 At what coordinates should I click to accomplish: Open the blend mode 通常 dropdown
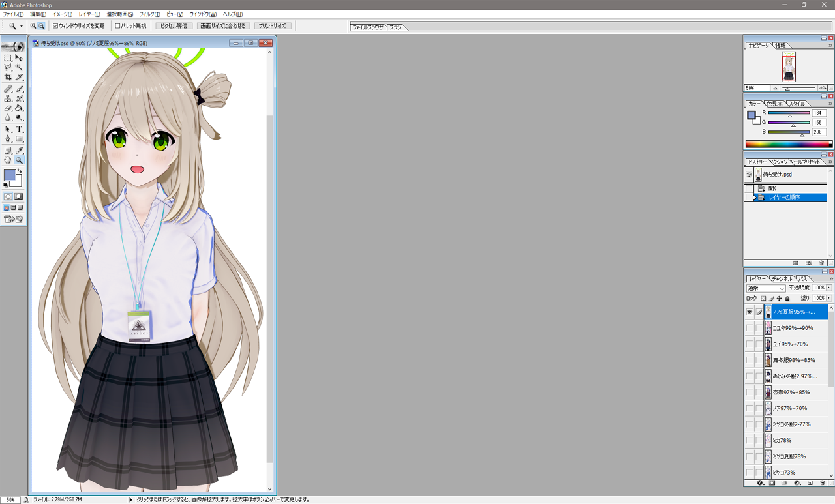click(766, 288)
